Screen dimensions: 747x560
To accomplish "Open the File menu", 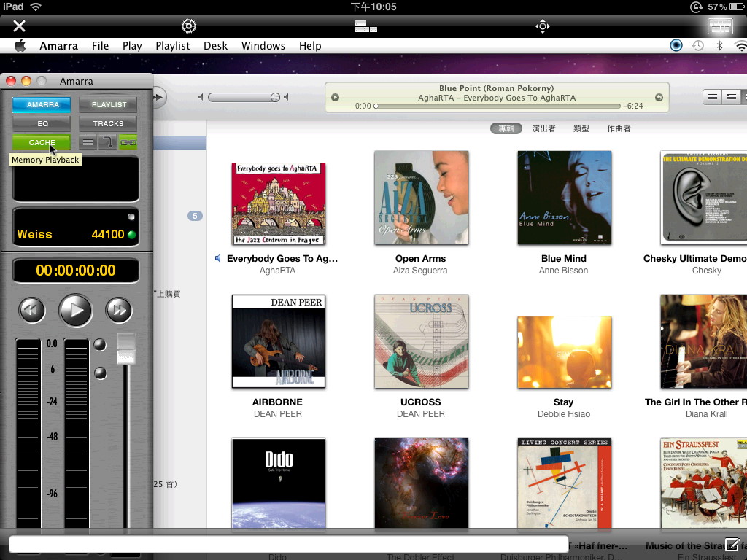I will click(x=100, y=46).
